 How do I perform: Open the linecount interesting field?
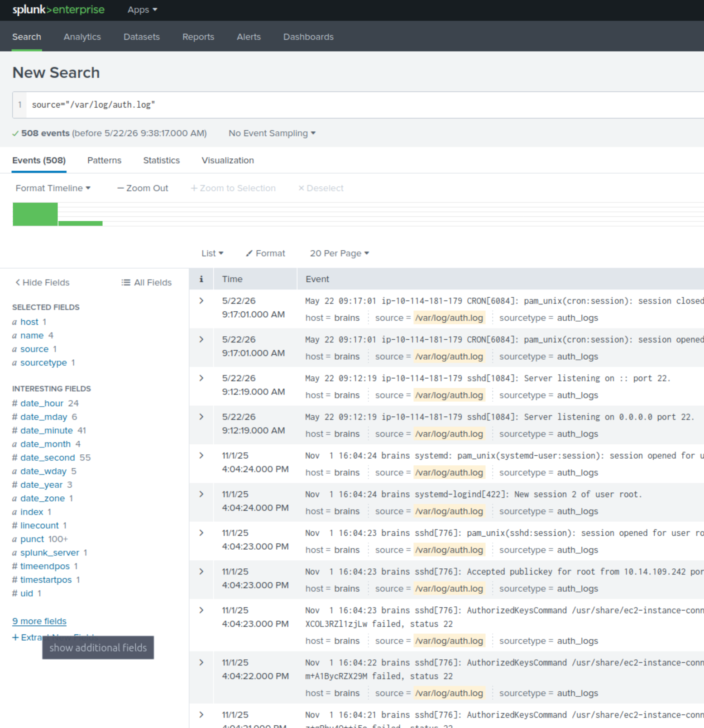pyautogui.click(x=39, y=525)
